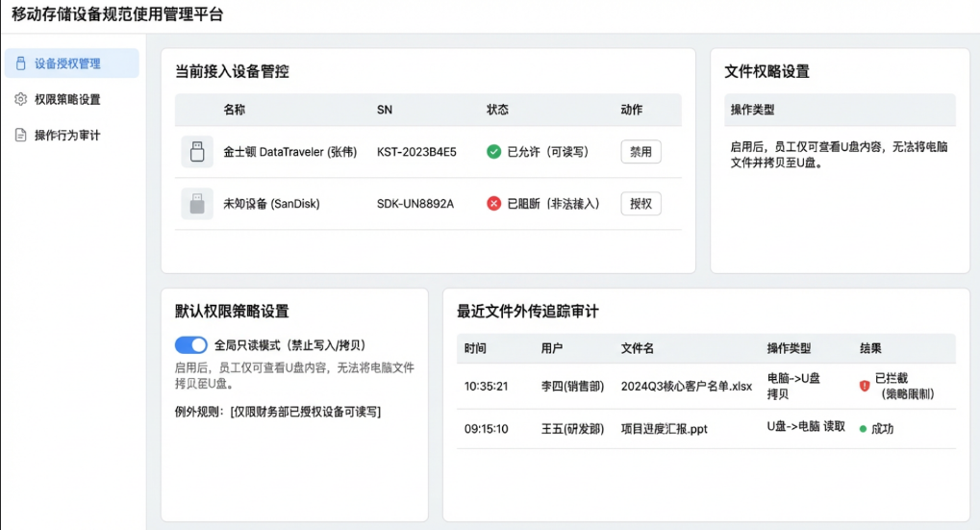Click the 文件名 column header
980x530 pixels.
[638, 348]
